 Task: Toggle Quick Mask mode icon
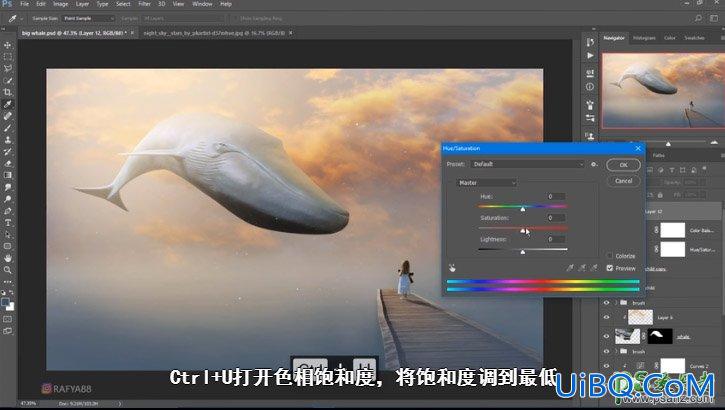7,319
